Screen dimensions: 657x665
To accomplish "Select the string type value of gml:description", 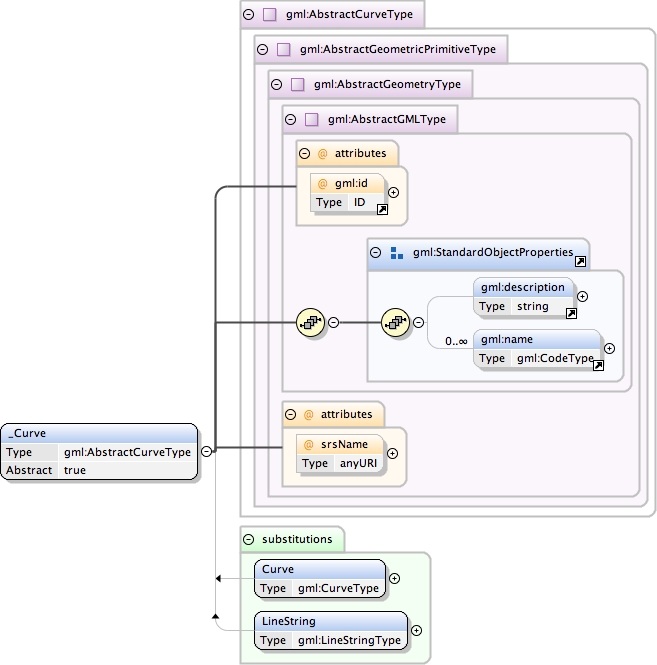I will point(533,307).
